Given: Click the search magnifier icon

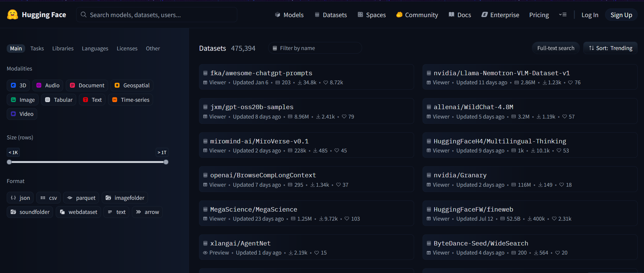Looking at the screenshot, I should coord(84,15).
